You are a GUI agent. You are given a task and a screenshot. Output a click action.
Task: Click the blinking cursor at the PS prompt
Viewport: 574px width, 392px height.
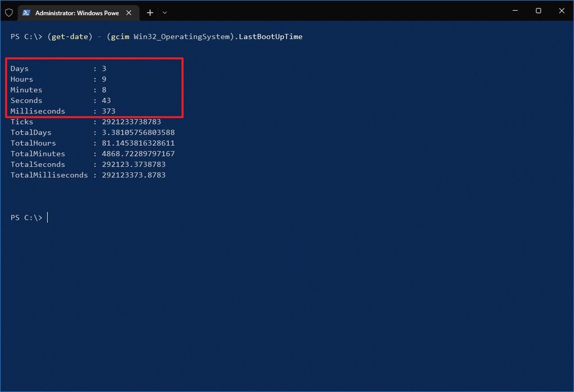coord(47,218)
